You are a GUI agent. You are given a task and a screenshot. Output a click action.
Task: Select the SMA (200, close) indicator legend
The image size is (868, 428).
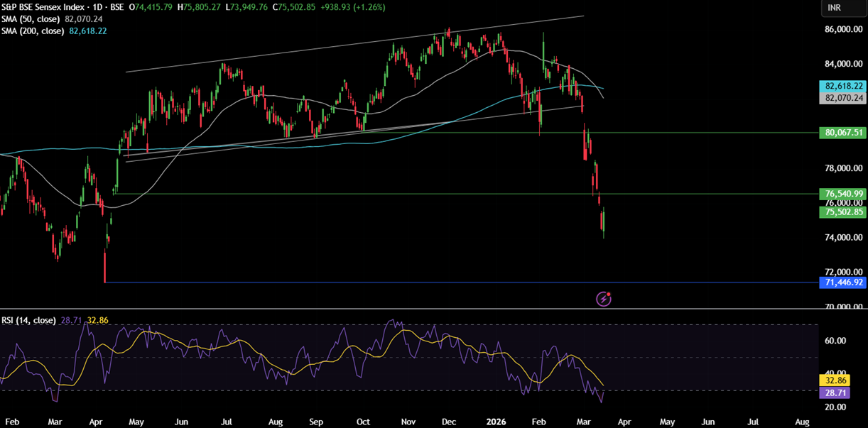pyautogui.click(x=32, y=31)
